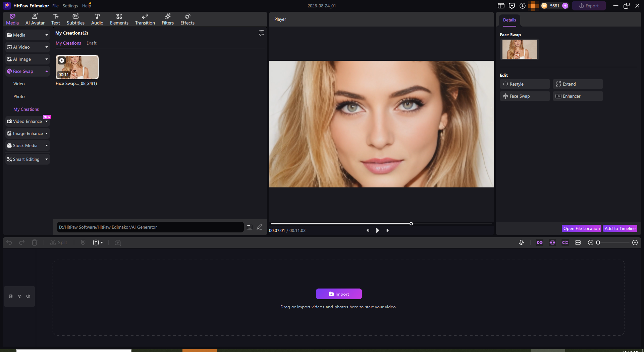The width and height of the screenshot is (644, 352).
Task: Open the File menu
Action: [55, 6]
